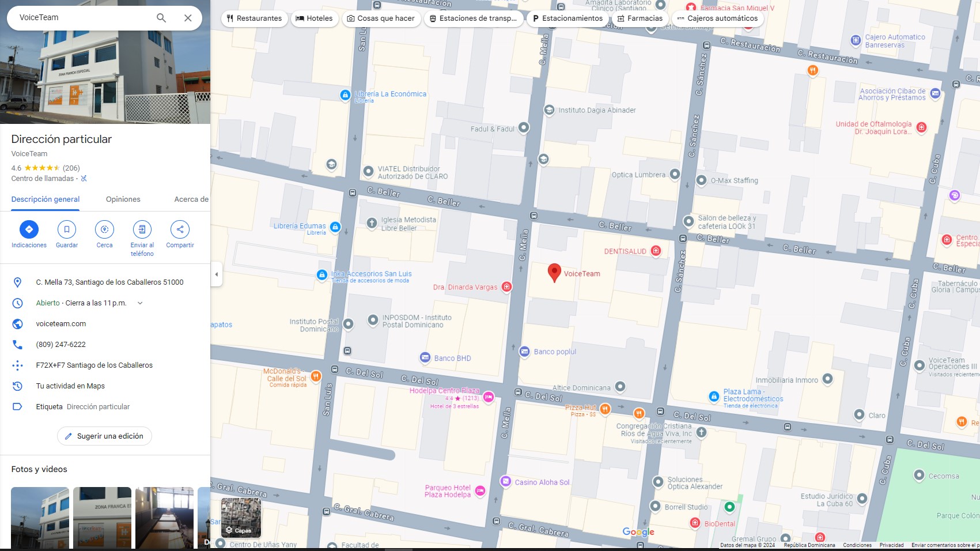Open the interior hallway photo thumbnail

(164, 518)
